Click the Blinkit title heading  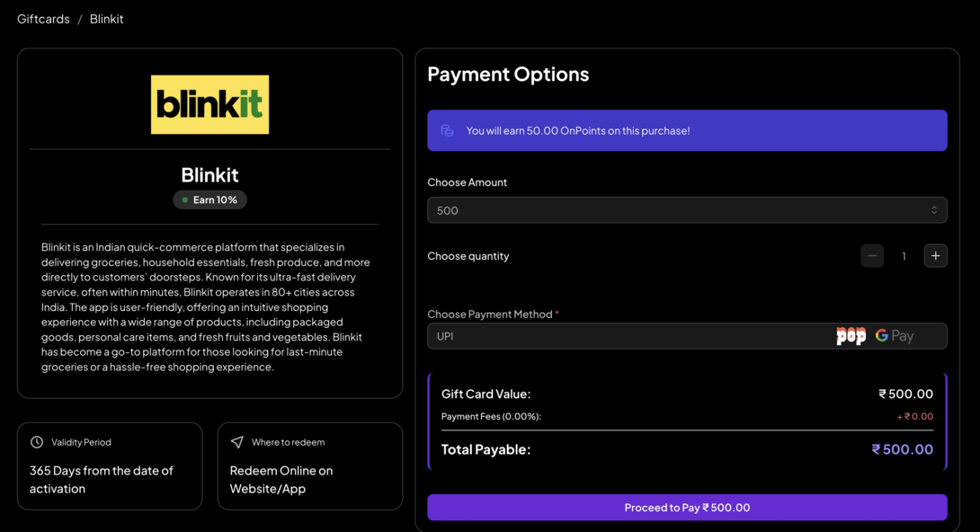tap(210, 175)
